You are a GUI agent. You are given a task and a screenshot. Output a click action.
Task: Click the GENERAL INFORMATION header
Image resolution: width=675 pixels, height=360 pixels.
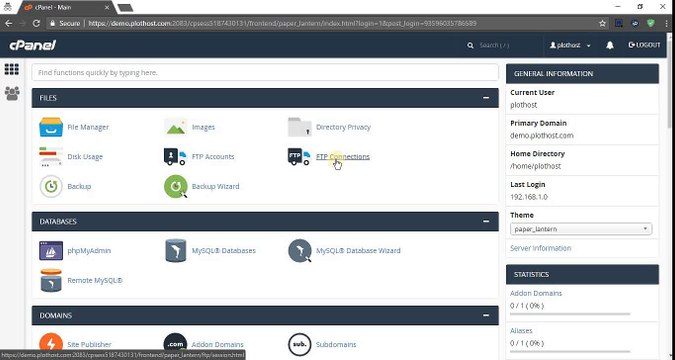[x=582, y=74]
